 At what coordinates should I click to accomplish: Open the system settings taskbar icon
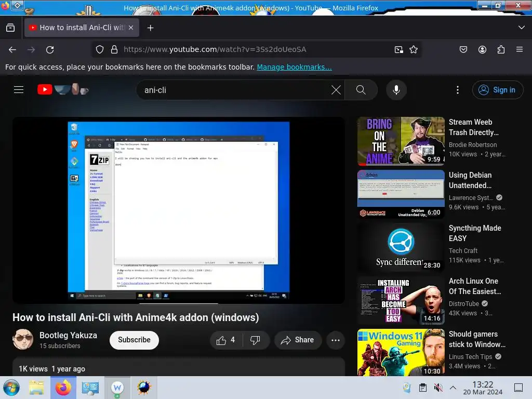(x=90, y=388)
